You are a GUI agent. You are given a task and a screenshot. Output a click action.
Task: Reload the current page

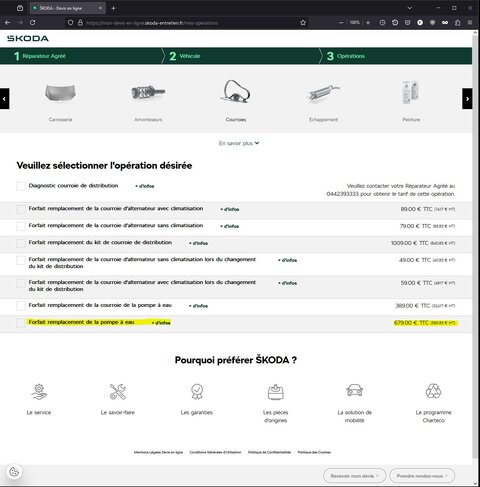pyautogui.click(x=32, y=23)
